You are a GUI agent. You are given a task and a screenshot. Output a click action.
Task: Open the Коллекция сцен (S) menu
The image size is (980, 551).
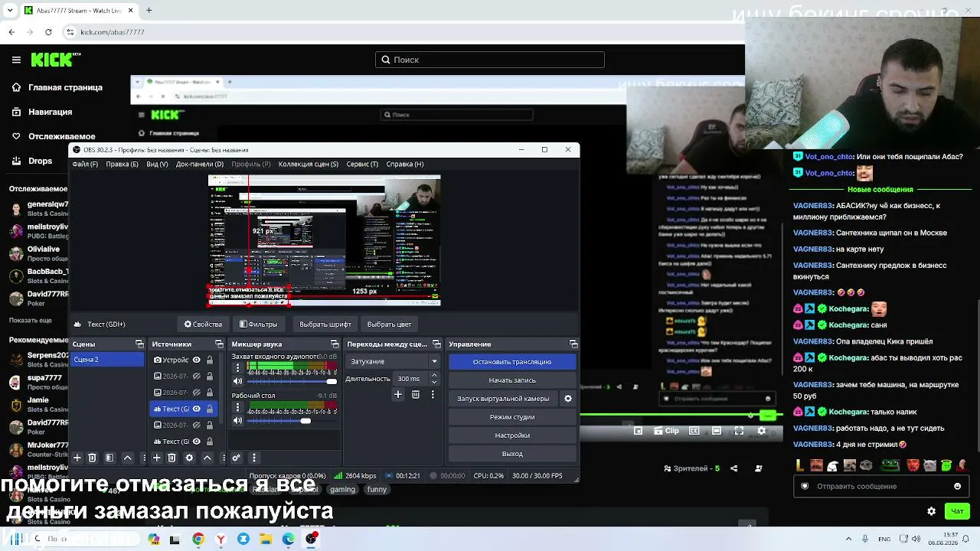coord(309,164)
